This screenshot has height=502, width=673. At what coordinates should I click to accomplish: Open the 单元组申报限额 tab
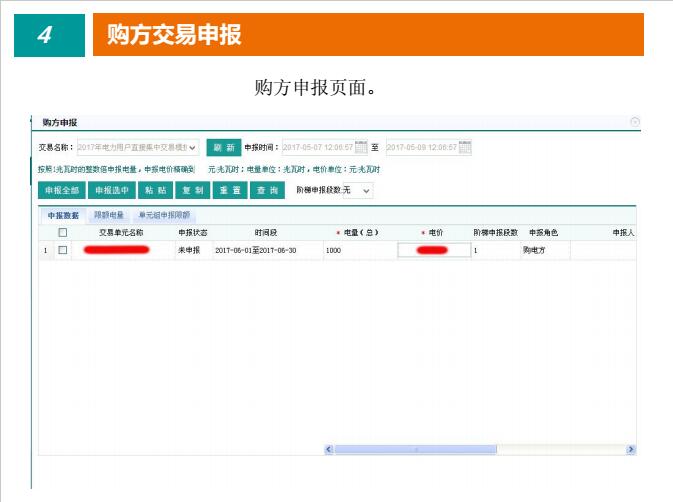pyautogui.click(x=164, y=215)
